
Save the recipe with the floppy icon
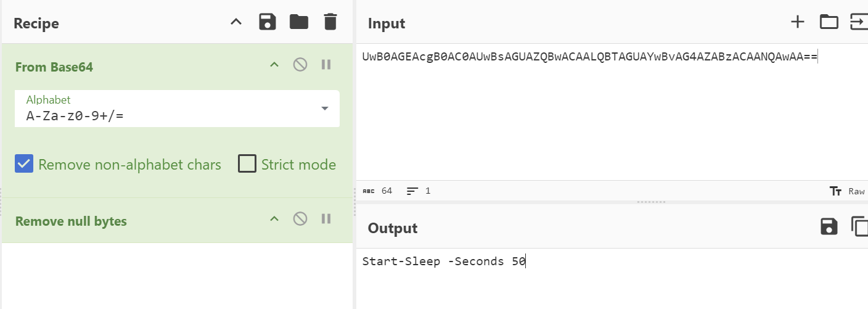[x=268, y=23]
